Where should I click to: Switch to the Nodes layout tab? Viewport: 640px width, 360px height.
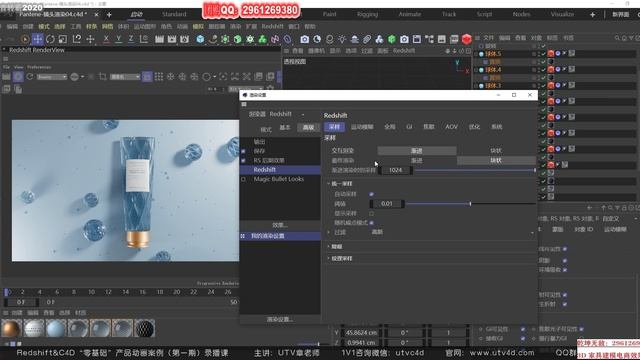[x=521, y=14]
